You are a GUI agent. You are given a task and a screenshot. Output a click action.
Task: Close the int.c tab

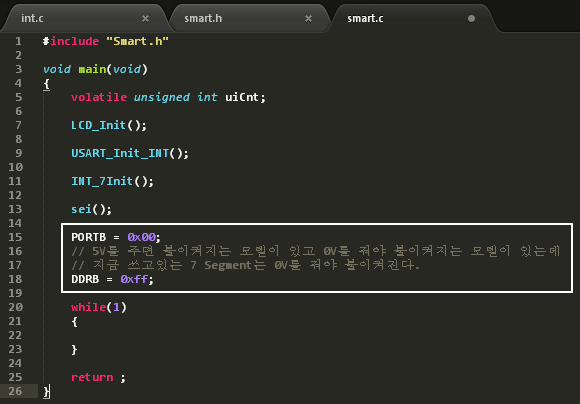pos(145,18)
